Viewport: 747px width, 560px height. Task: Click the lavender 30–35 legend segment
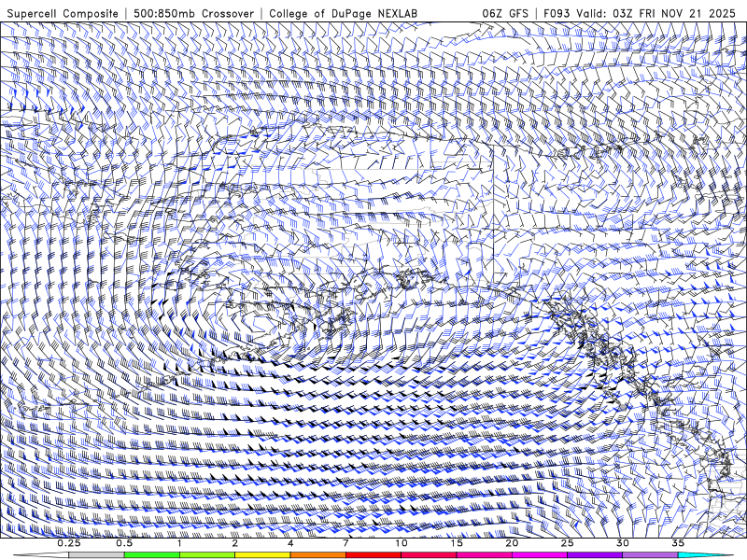pos(650,555)
